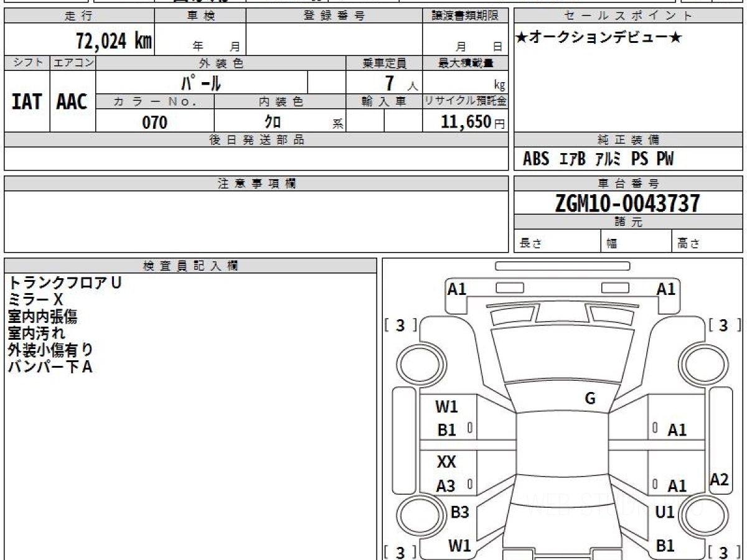Click the 長さ dimension label

click(530, 243)
